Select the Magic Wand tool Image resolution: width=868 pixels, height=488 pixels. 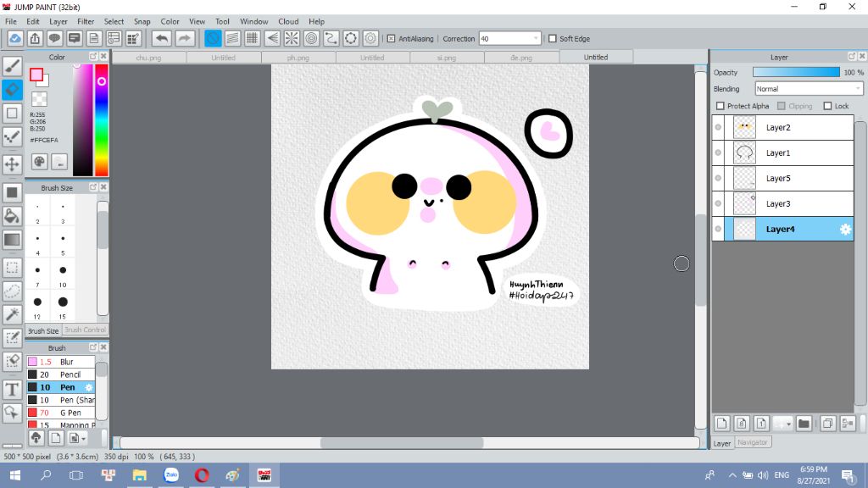(12, 314)
